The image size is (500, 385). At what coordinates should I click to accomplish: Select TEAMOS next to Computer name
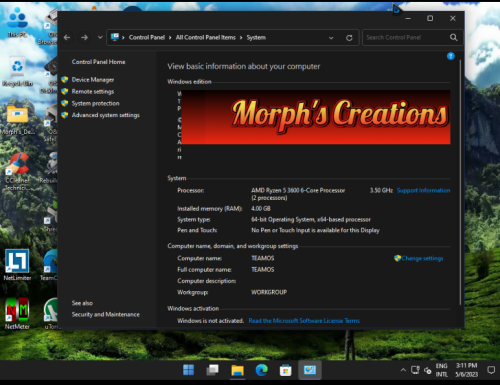(x=263, y=258)
